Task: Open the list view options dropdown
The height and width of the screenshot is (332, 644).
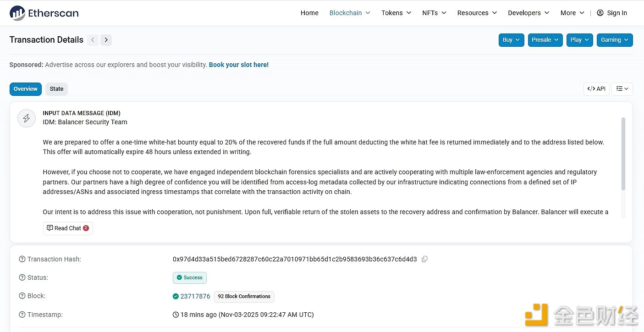Action: click(622, 89)
